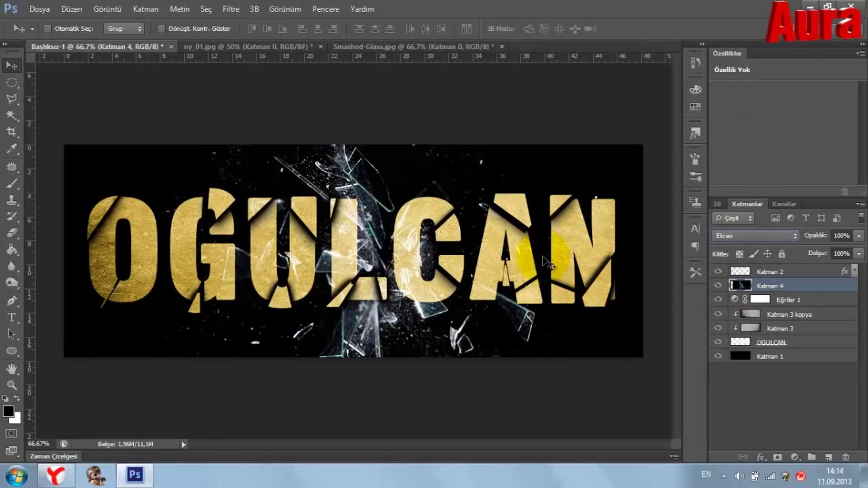Open the Grup auto-select dropdown
The height and width of the screenshot is (488, 868).
point(124,28)
